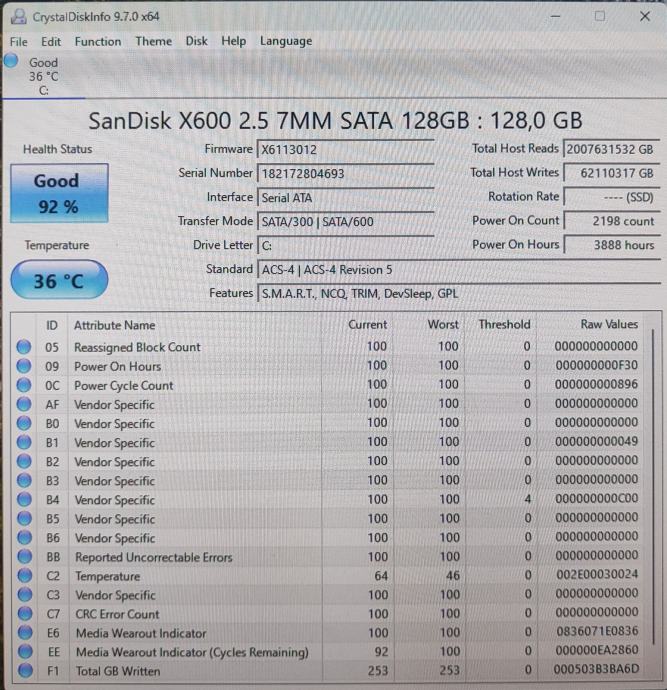
Task: Open the Edit menu
Action: click(51, 42)
